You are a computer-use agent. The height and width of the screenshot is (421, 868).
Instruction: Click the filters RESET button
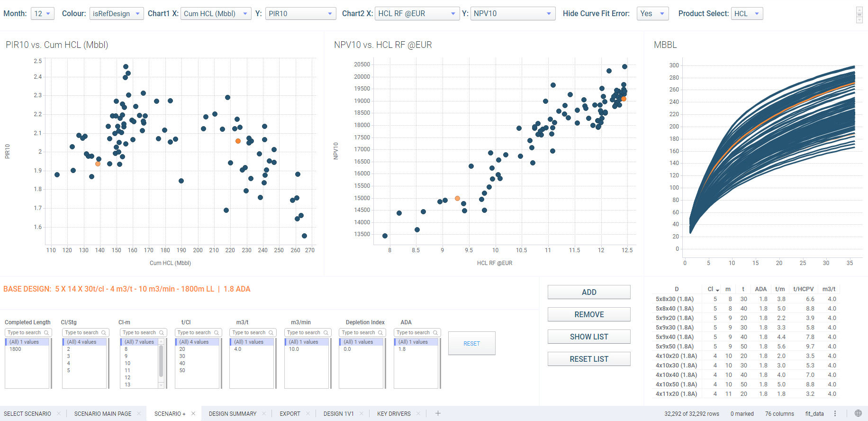(x=471, y=343)
